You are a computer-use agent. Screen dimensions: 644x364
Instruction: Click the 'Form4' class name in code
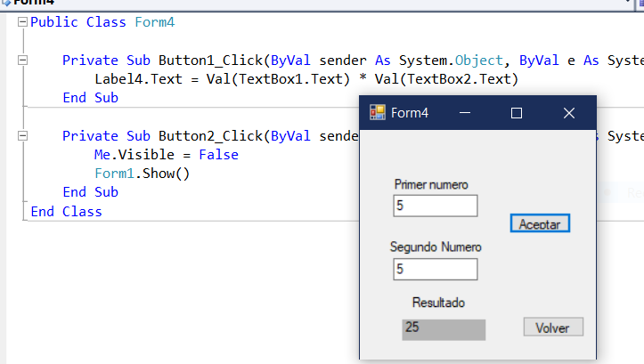coord(155,22)
